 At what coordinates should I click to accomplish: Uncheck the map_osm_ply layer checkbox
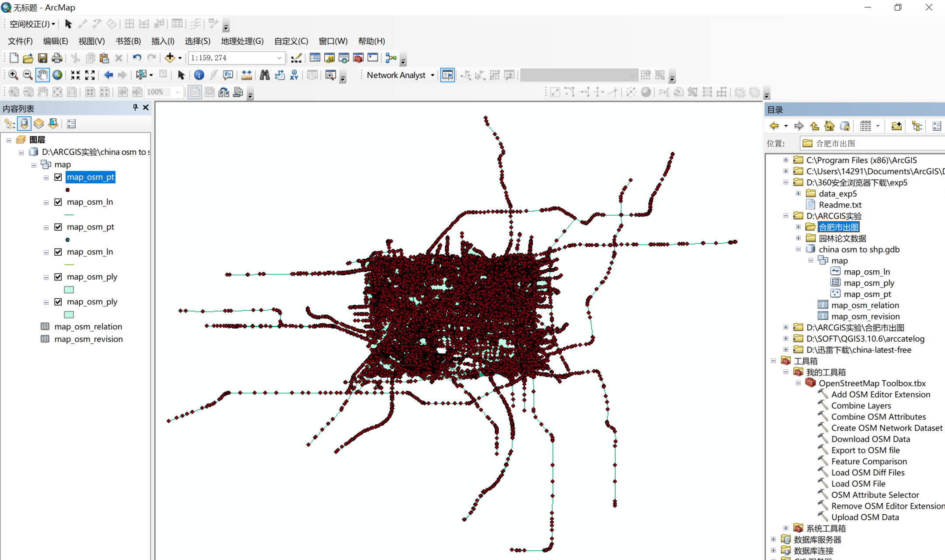pyautogui.click(x=58, y=276)
